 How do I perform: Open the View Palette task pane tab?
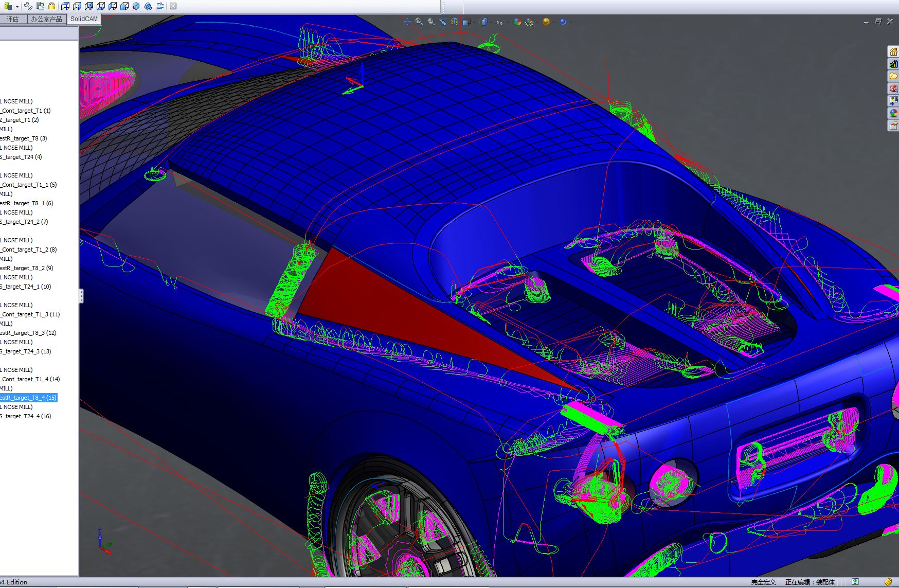pyautogui.click(x=893, y=101)
